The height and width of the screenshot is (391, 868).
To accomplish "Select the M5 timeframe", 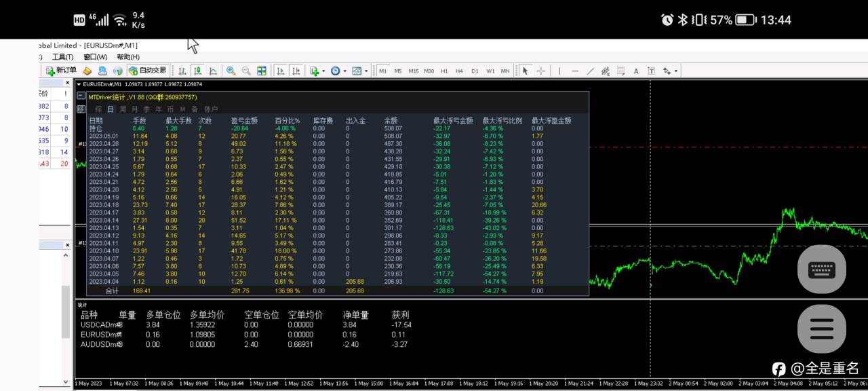I will (x=398, y=71).
